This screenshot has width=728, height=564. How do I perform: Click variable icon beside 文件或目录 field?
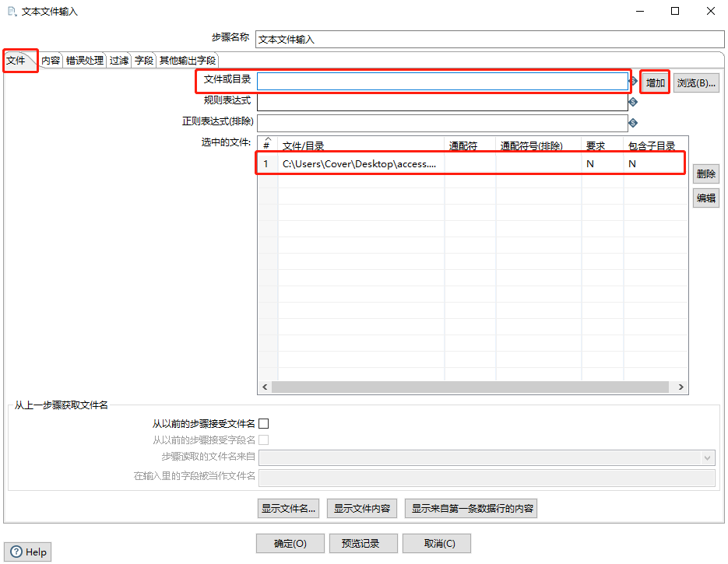pyautogui.click(x=633, y=82)
